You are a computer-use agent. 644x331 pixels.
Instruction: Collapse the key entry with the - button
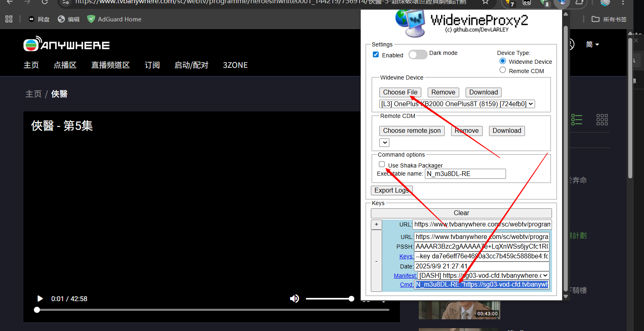pyautogui.click(x=376, y=261)
